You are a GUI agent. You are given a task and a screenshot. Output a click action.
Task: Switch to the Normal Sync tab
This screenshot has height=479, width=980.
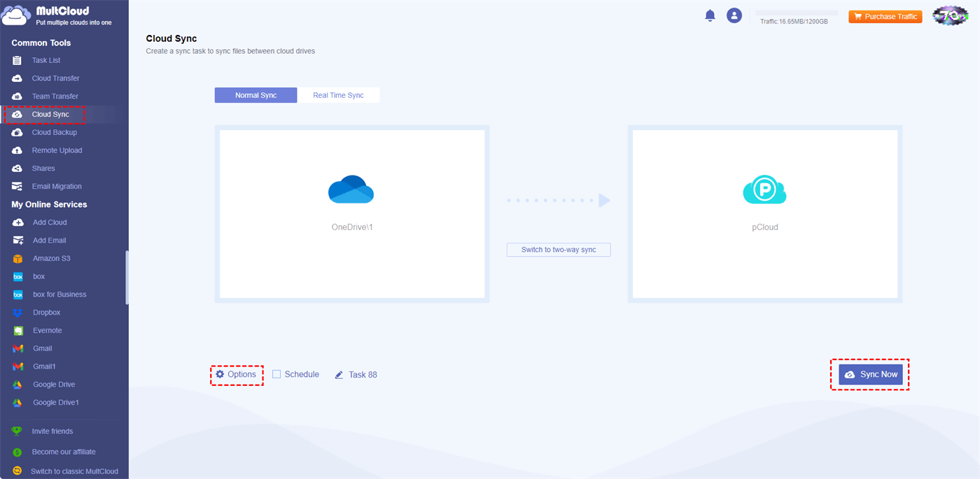click(255, 95)
